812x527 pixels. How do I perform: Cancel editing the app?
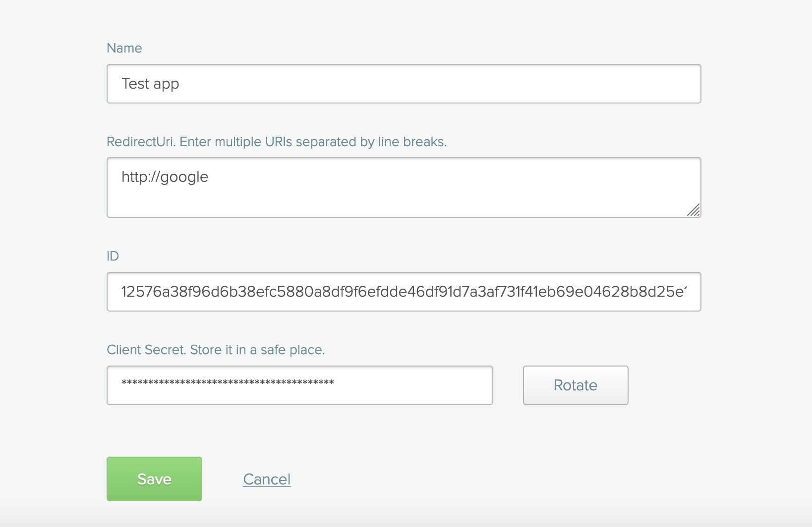click(x=267, y=479)
